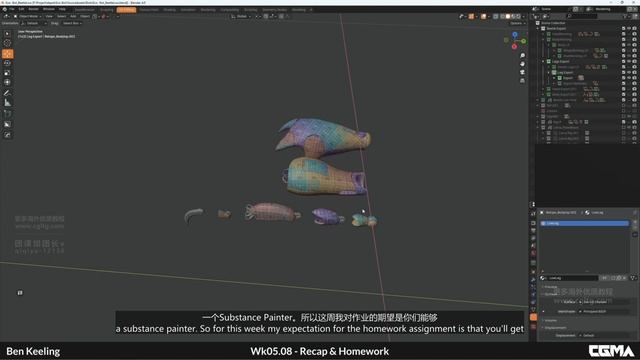
Task: Open the Output properties tab icon
Action: pos(533,231)
